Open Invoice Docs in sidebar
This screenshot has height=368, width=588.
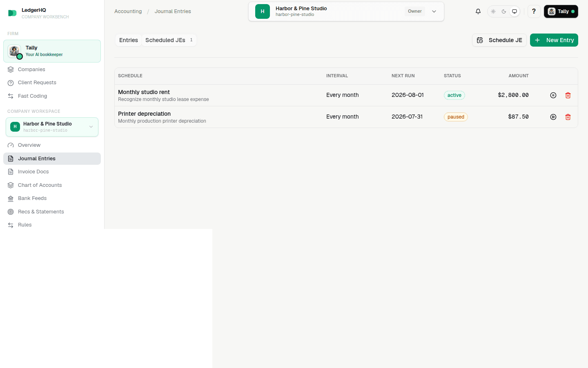52,172
